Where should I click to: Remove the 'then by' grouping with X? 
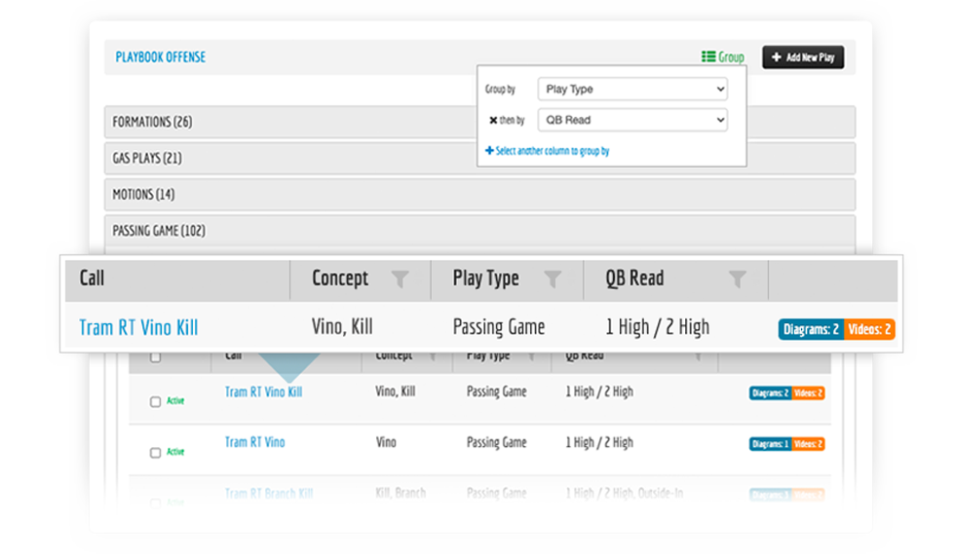(x=493, y=121)
